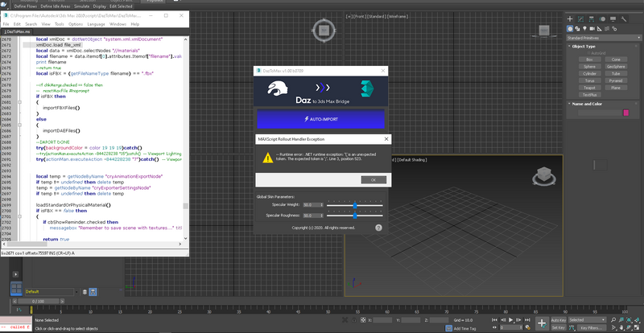The image size is (644, 333).
Task: Open the Utilities wrench tab
Action: (623, 18)
